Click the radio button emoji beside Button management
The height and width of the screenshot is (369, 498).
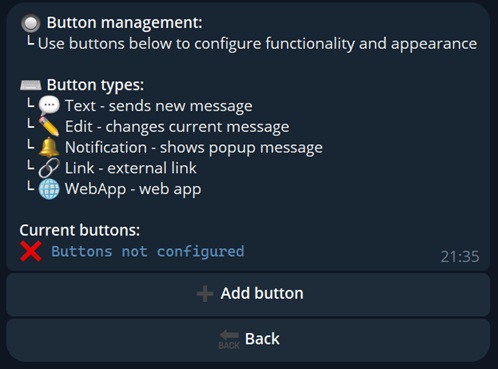(x=31, y=23)
